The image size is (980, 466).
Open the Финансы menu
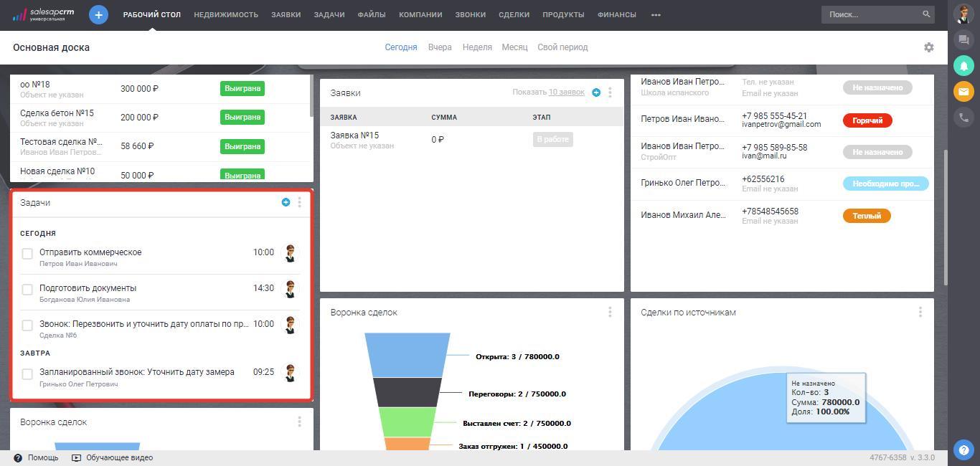click(616, 14)
